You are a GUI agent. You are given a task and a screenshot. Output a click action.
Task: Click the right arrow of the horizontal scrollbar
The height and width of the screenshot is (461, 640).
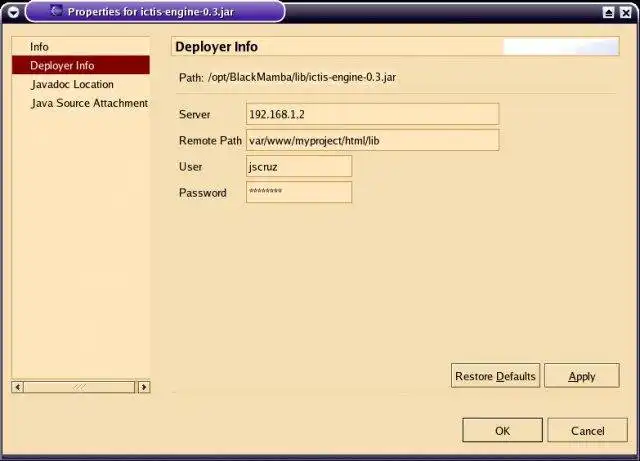pyautogui.click(x=144, y=387)
